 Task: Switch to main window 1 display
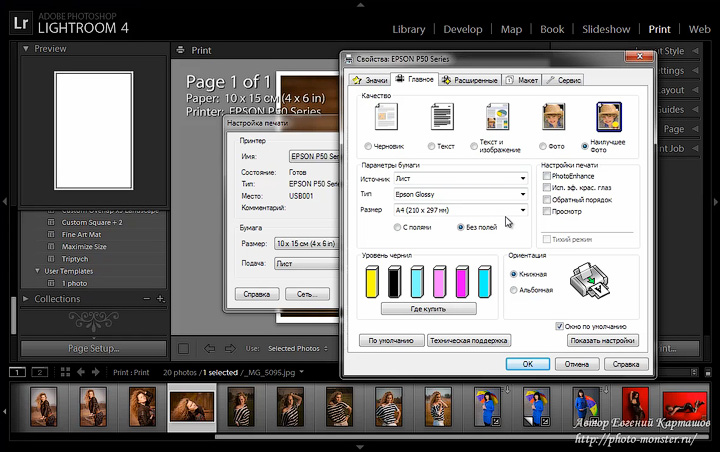pyautogui.click(x=17, y=372)
